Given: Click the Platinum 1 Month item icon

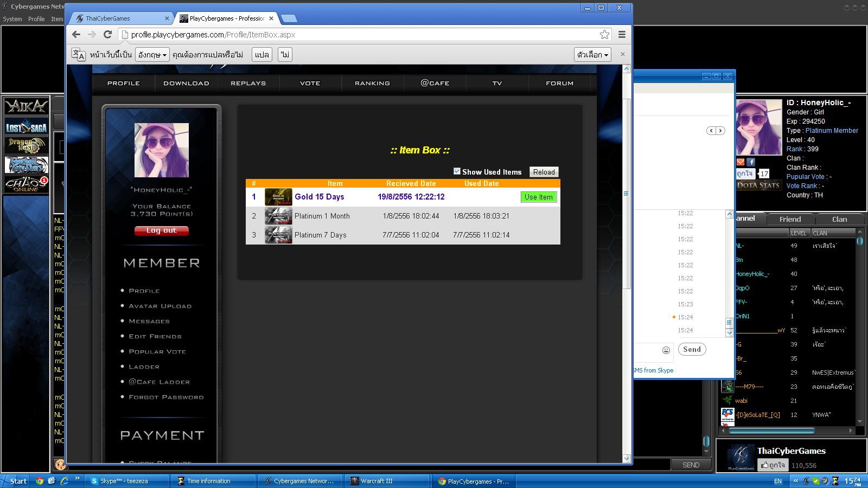Looking at the screenshot, I should tap(278, 216).
